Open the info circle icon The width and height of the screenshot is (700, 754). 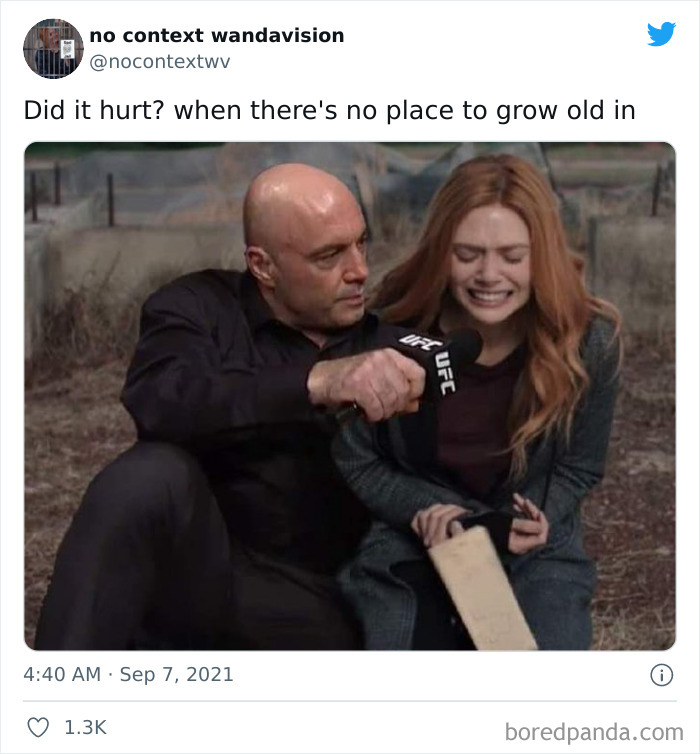661,675
